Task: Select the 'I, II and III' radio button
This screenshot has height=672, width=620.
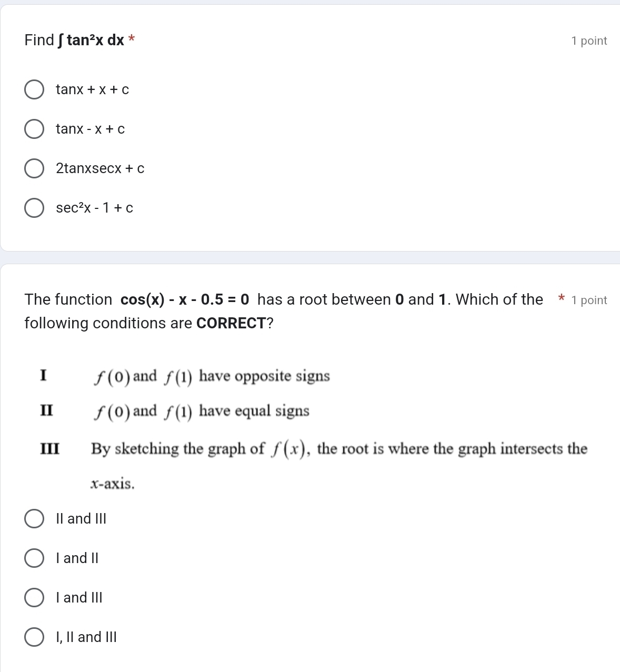Action: point(34,637)
